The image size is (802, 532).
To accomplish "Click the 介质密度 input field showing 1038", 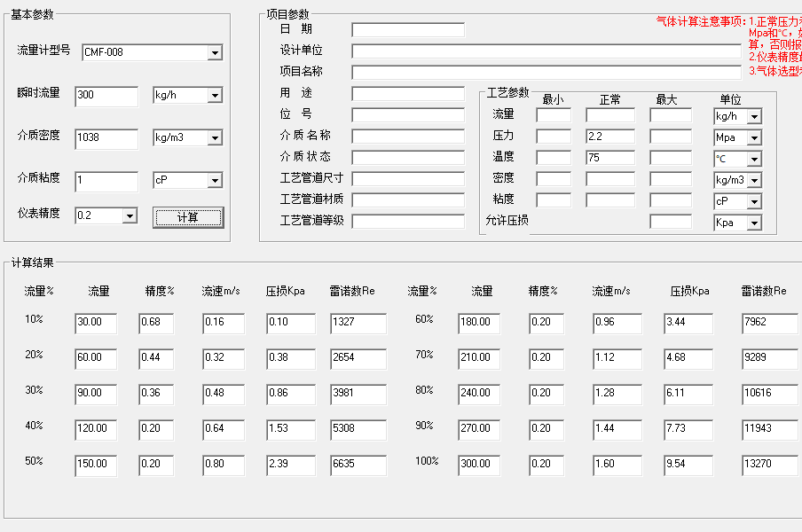I will [106, 138].
